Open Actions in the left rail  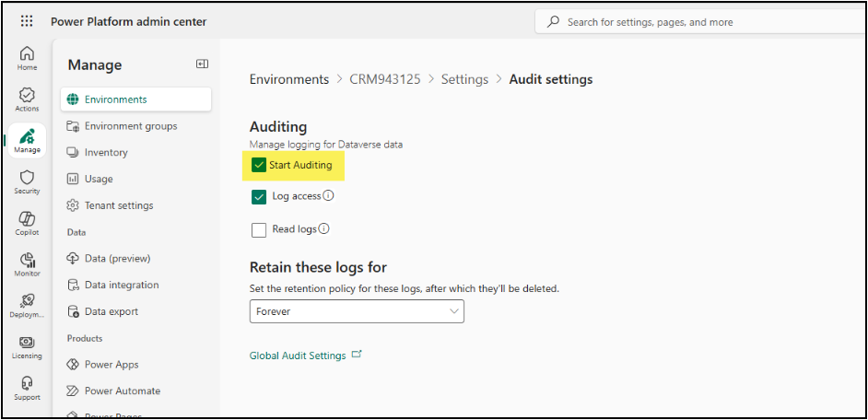[x=27, y=99]
